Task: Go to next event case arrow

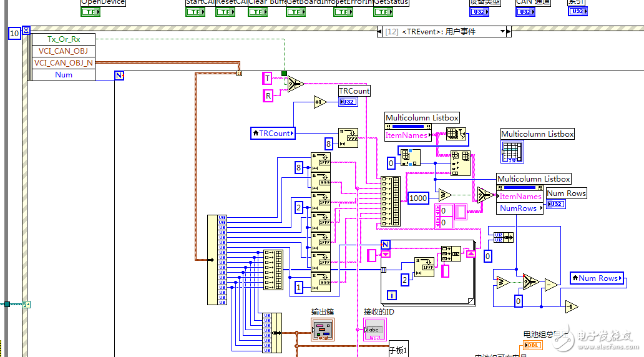Action: (509, 32)
